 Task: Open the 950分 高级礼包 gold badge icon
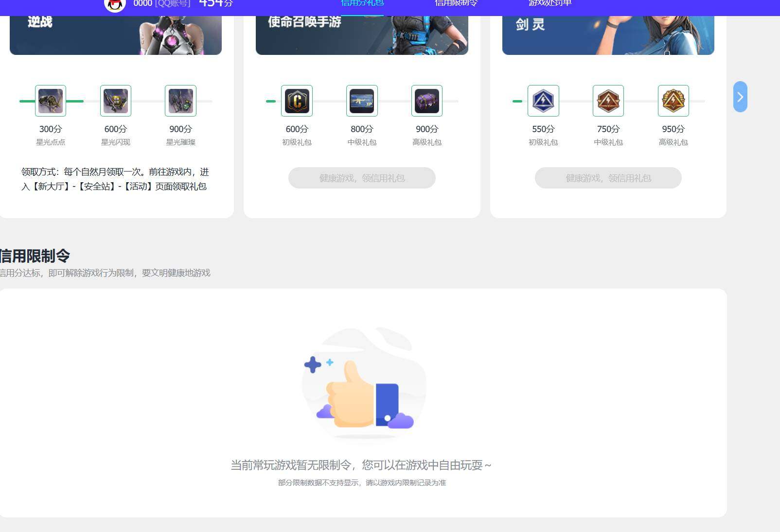coord(674,101)
